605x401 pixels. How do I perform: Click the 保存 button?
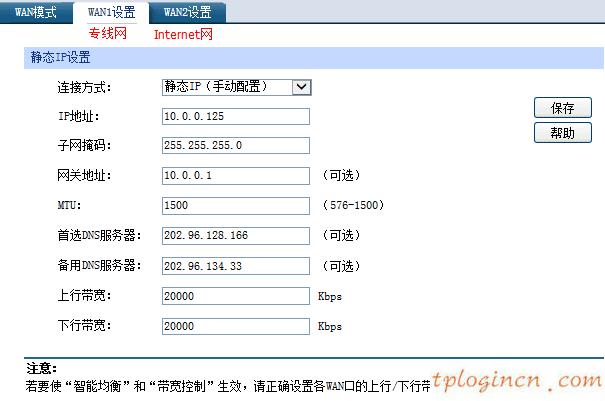pos(563,108)
